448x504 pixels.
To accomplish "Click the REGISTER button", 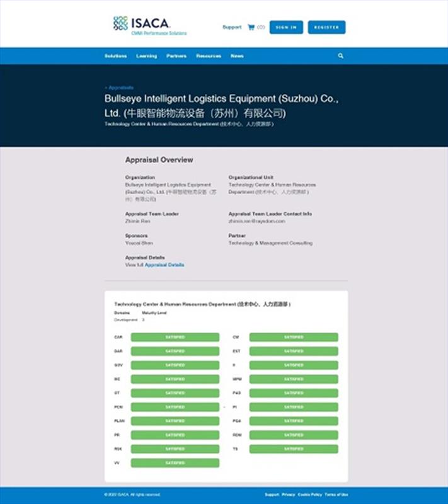I will click(x=326, y=27).
